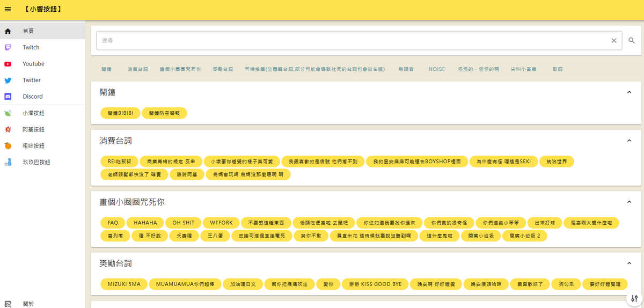Collapse the 獎勵台詞 section

(629, 263)
